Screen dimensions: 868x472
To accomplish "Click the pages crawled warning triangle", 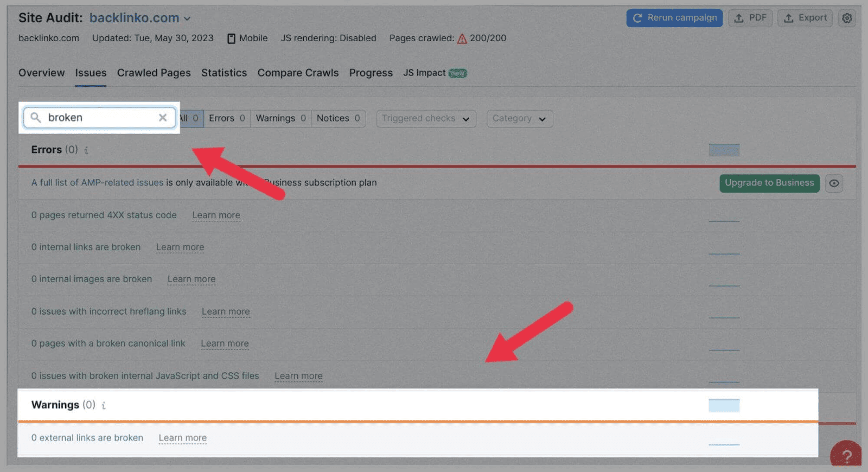I will tap(462, 39).
